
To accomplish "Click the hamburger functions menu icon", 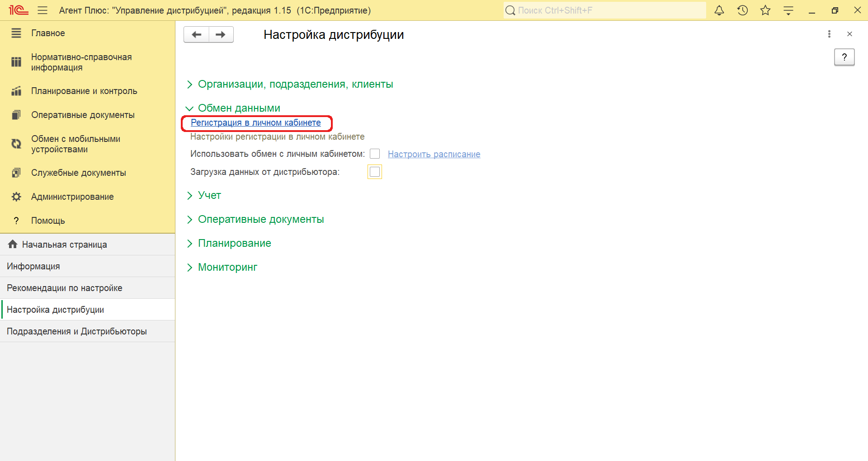I will click(42, 10).
